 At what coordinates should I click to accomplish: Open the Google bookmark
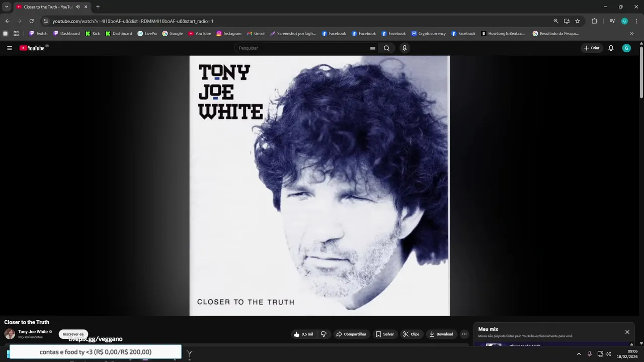tap(173, 34)
